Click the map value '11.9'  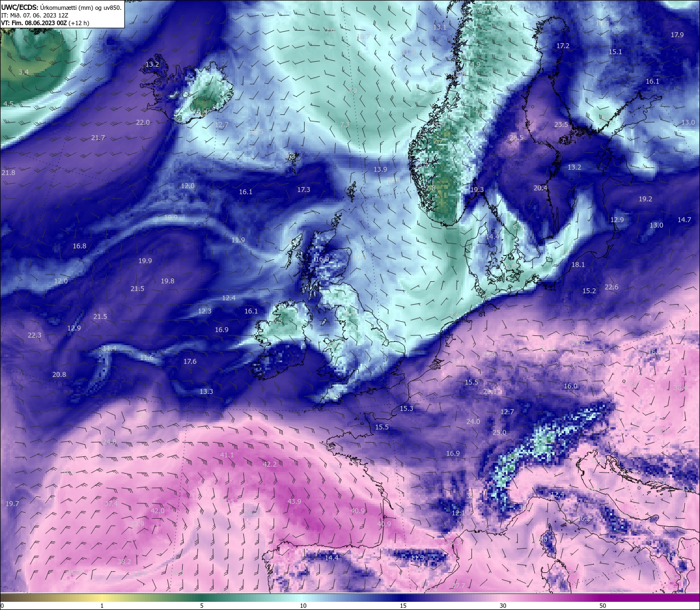[238, 240]
